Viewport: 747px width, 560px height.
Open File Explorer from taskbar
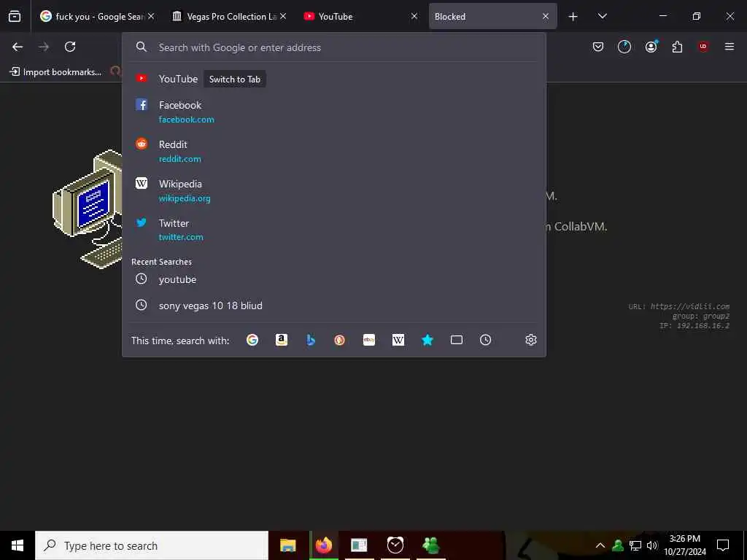[287, 545]
